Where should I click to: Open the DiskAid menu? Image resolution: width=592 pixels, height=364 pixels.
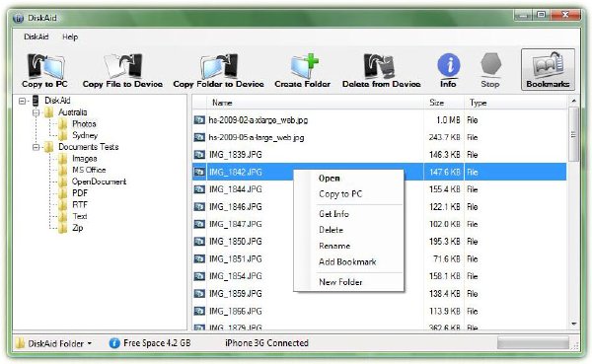click(x=37, y=36)
